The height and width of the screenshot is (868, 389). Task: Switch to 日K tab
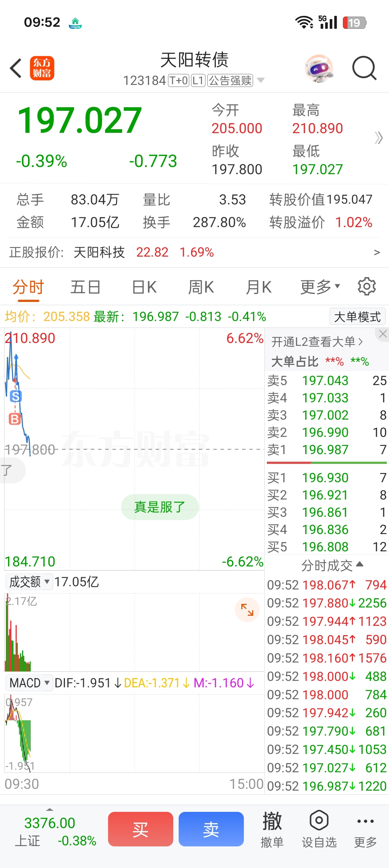144,287
